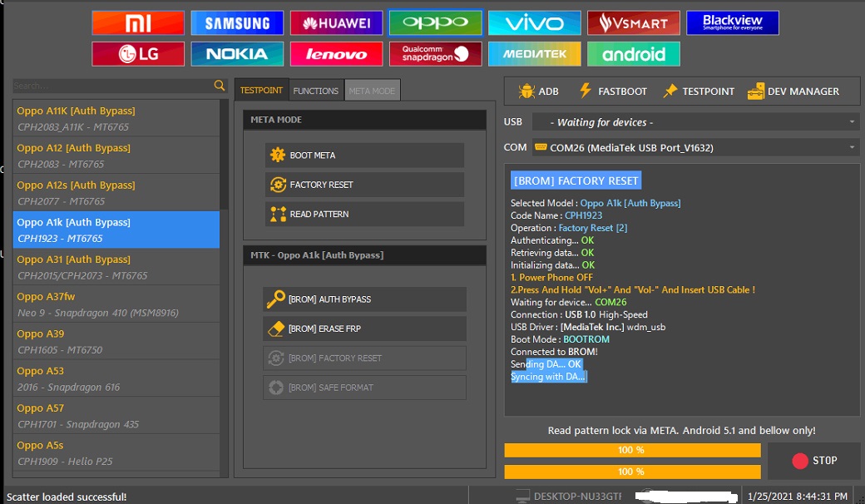Open the COM port dropdown
This screenshot has height=504, width=865.
(x=695, y=148)
